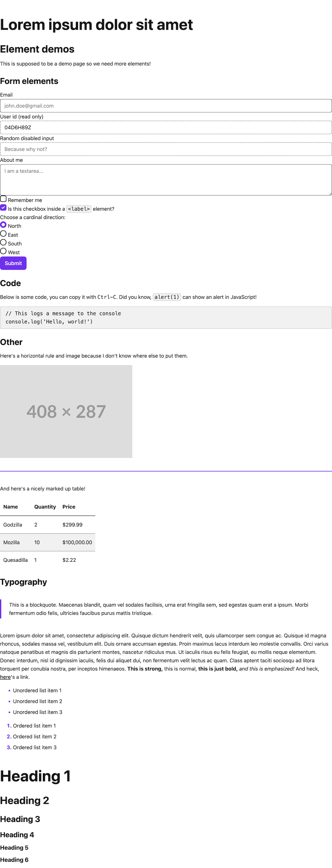Select the North radio button

point(3,225)
